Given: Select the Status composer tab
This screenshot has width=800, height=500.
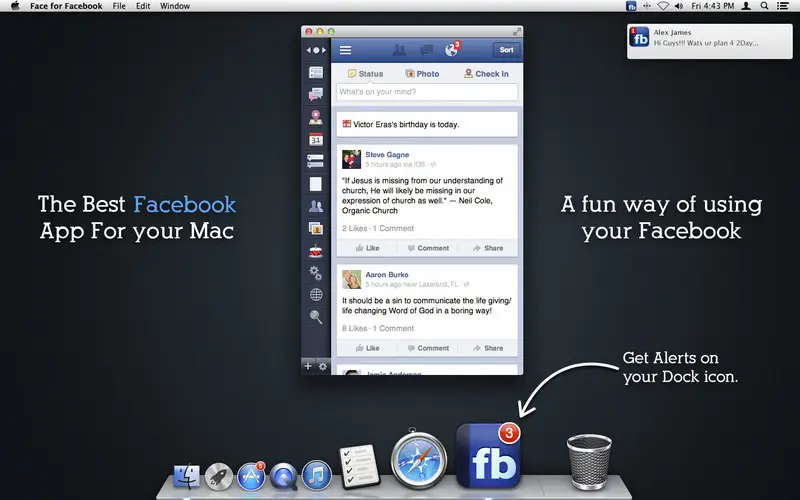Looking at the screenshot, I should click(x=365, y=73).
